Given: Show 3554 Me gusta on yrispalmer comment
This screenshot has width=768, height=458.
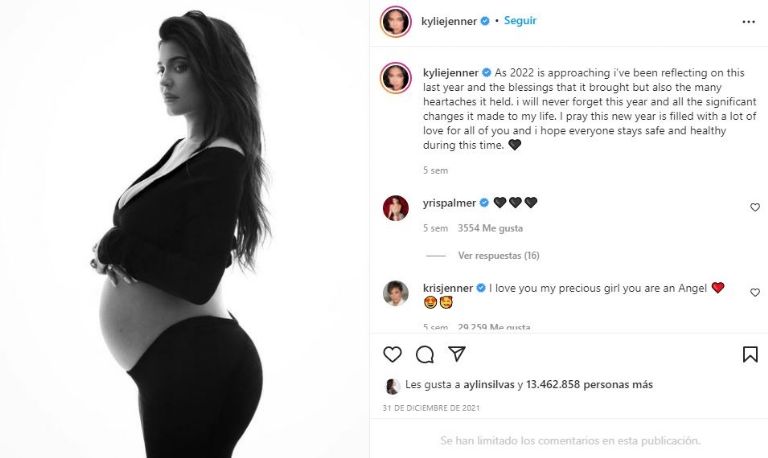Looking at the screenshot, I should (490, 228).
